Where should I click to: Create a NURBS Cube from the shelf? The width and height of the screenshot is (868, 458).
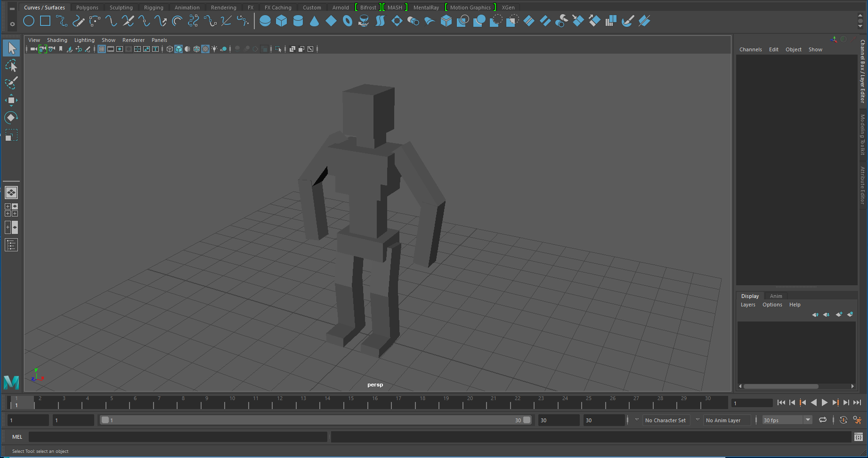point(282,21)
